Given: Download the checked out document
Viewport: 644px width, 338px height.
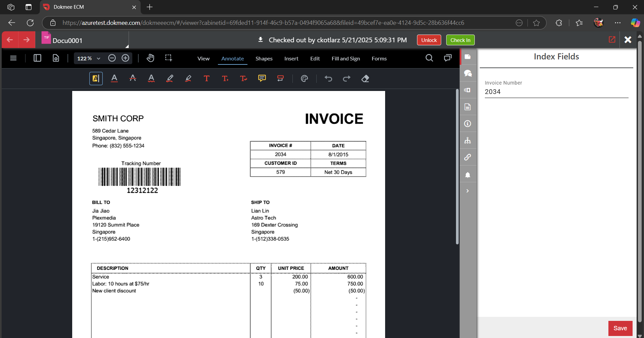Looking at the screenshot, I should pos(260,40).
